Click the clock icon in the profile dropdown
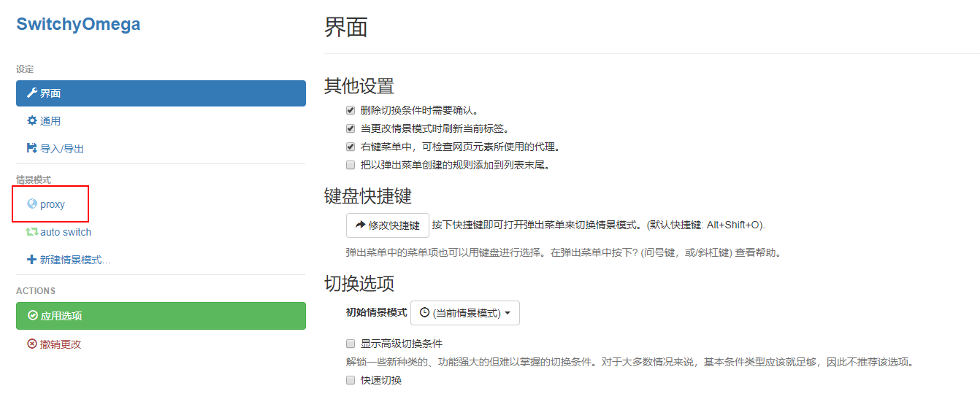 425,312
